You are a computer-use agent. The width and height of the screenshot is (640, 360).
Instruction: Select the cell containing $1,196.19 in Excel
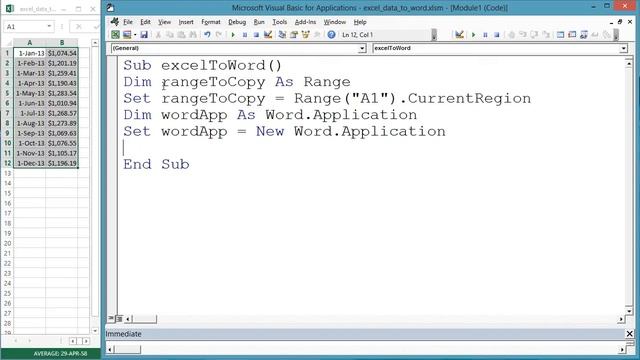(62, 163)
